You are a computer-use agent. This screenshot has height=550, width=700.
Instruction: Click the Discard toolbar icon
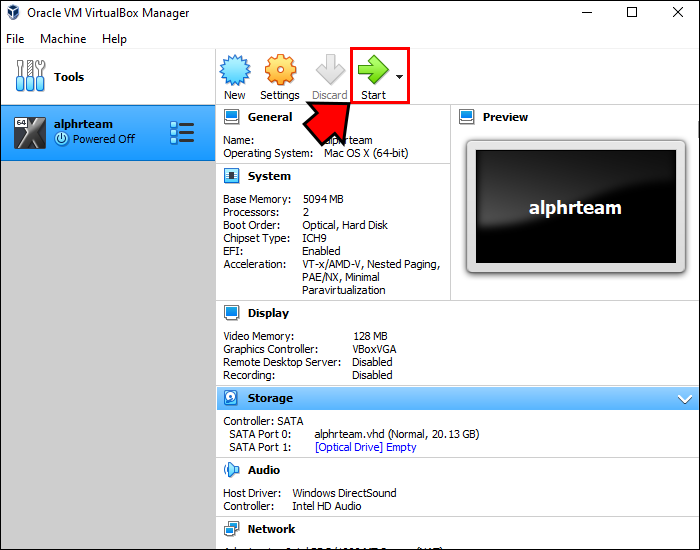[x=329, y=70]
